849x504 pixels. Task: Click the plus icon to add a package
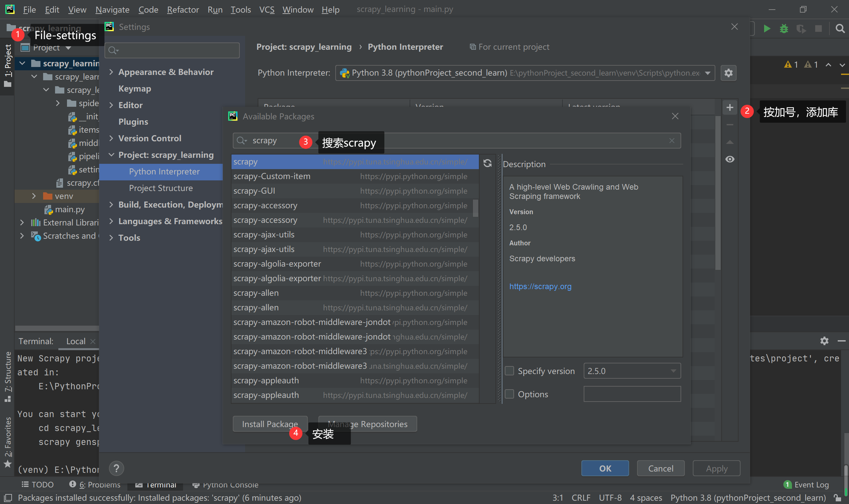pos(730,108)
